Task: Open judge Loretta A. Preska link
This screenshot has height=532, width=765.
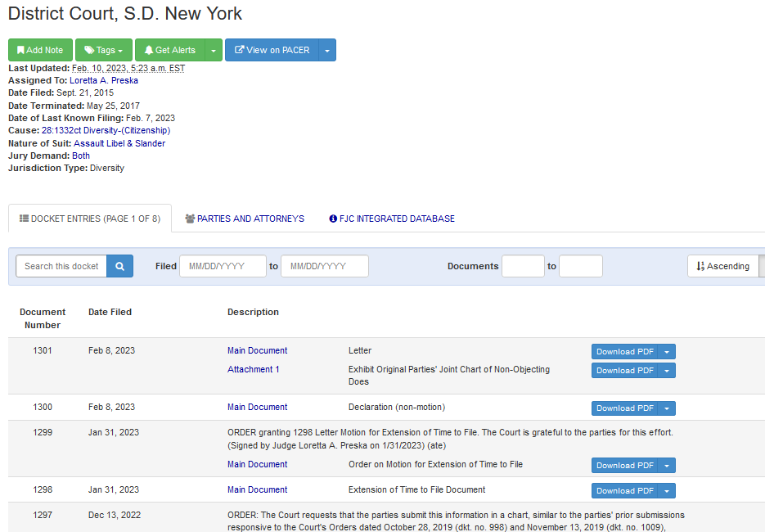Action: 104,80
